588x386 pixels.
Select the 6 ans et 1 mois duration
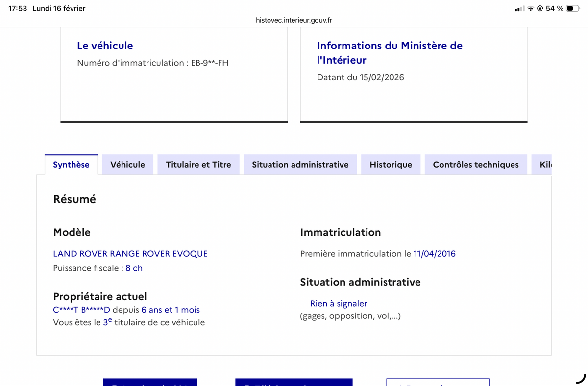(171, 310)
